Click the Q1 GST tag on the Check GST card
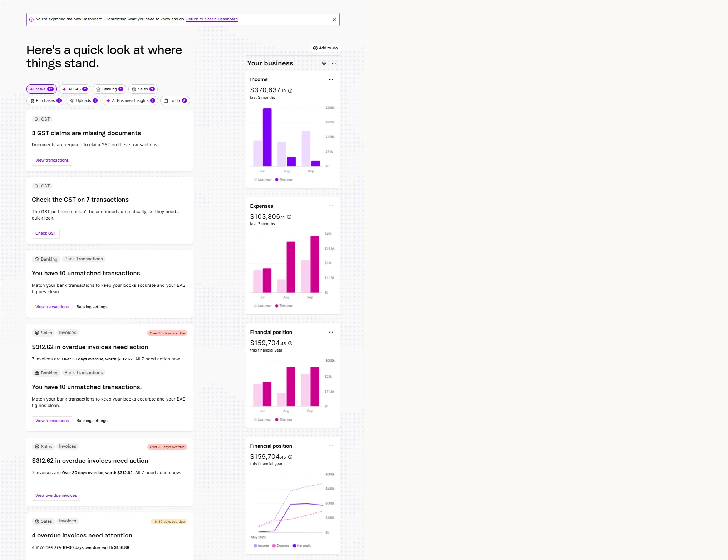Viewport: 728px width, 560px height. 42,186
